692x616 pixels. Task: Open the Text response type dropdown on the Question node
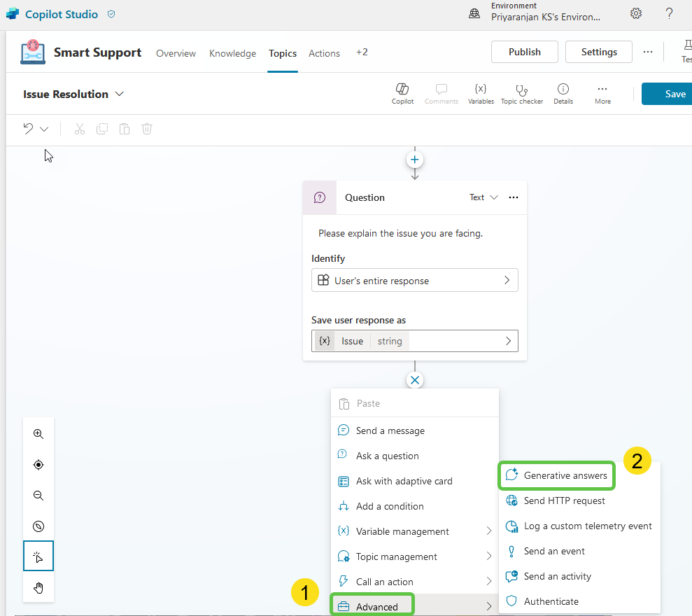[x=483, y=197]
